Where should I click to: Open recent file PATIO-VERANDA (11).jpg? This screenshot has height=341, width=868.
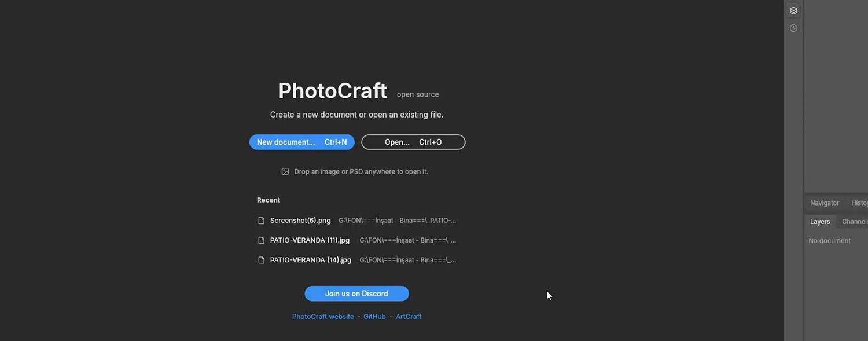pyautogui.click(x=357, y=240)
